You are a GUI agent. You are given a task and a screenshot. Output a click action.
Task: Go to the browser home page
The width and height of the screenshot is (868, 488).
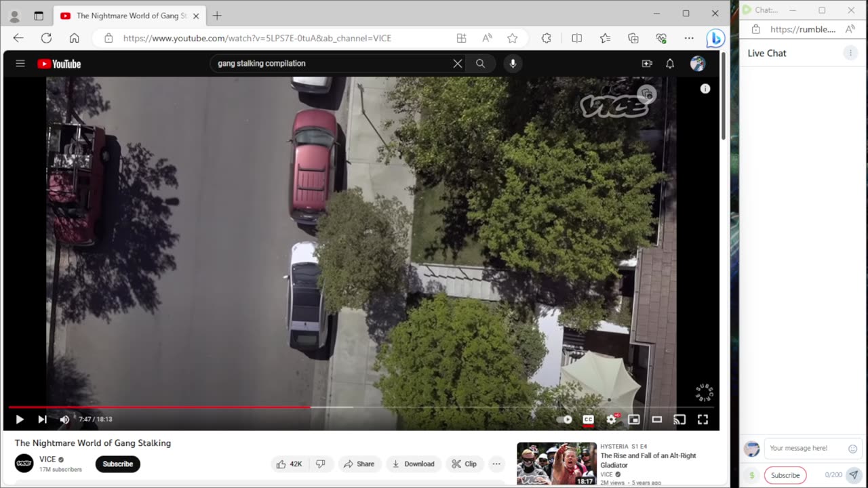point(75,39)
